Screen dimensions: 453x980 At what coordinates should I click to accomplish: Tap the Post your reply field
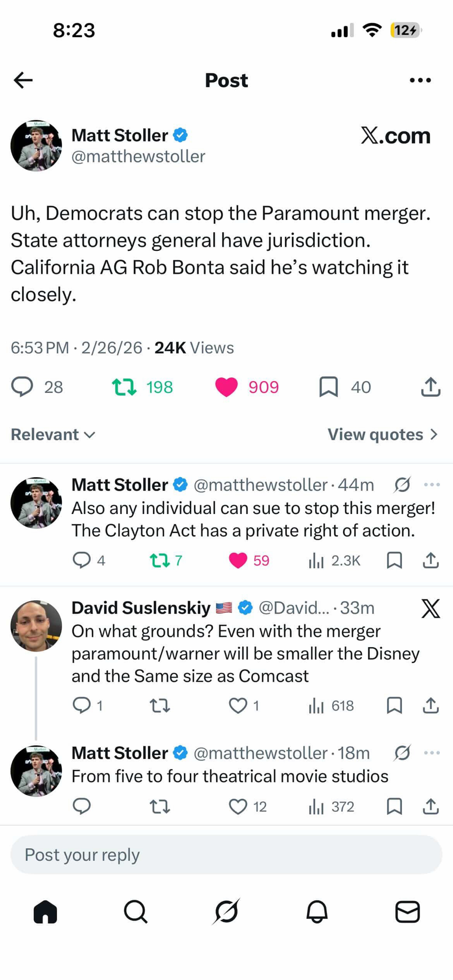point(226,855)
